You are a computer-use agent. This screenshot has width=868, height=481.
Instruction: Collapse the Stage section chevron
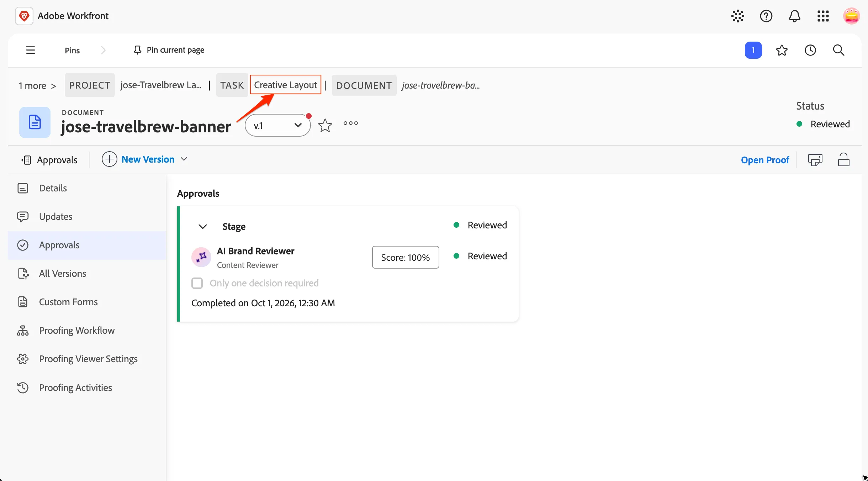(x=202, y=227)
